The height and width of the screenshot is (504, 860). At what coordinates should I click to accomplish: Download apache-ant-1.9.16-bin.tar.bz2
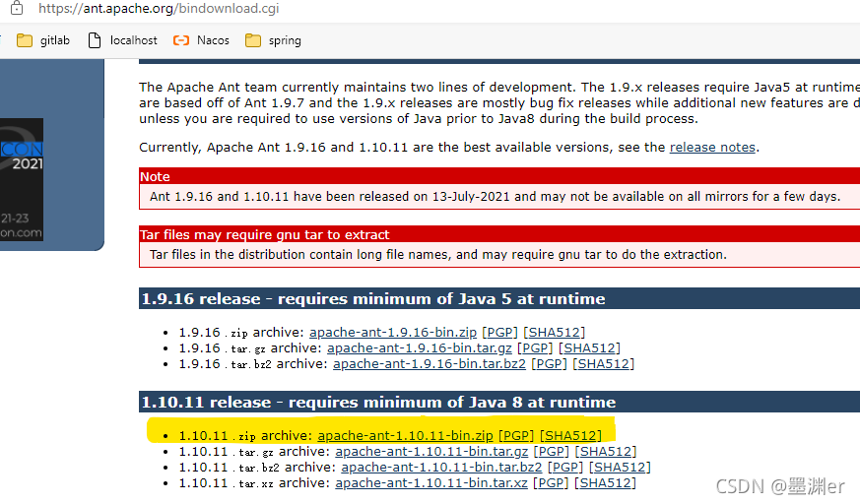coord(429,364)
